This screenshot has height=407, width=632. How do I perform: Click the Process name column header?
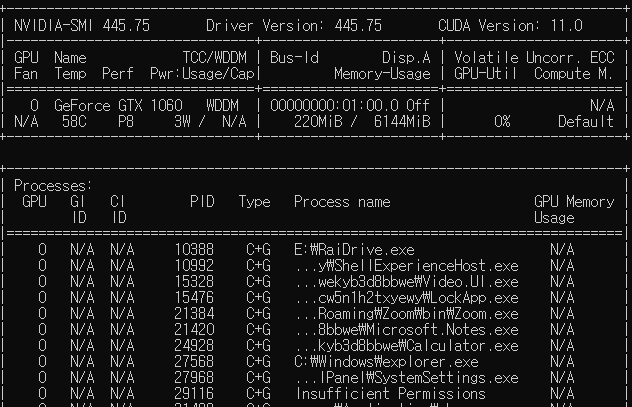tap(342, 201)
